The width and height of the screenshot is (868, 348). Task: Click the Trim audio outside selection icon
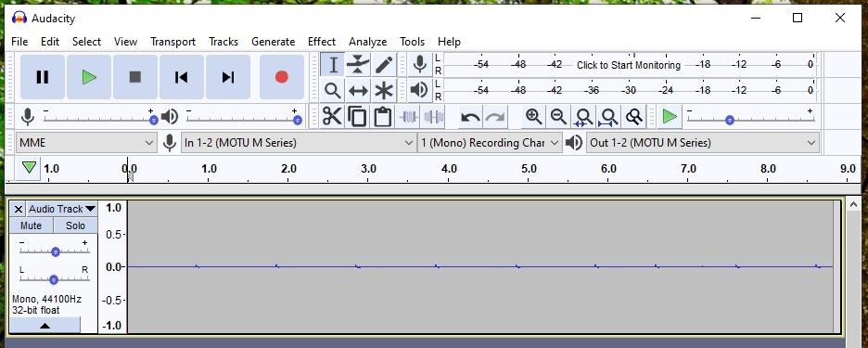(409, 116)
